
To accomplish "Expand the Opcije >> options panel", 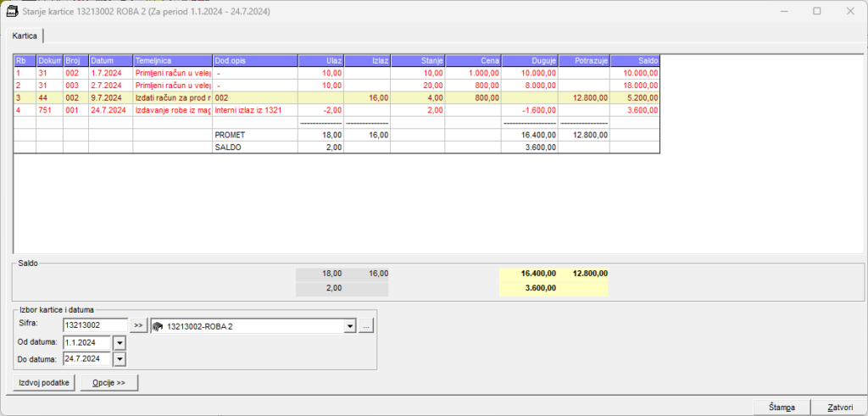I will click(x=108, y=383).
